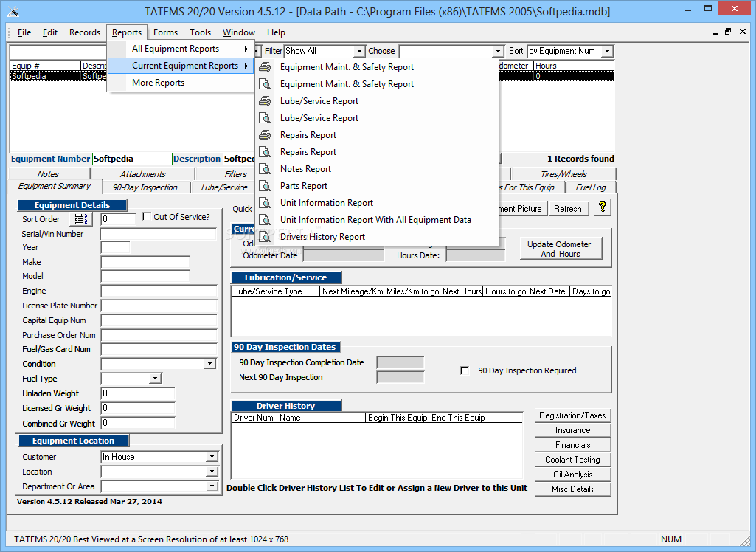Open the Choose dropdown
The height and width of the screenshot is (552, 756).
click(x=498, y=51)
